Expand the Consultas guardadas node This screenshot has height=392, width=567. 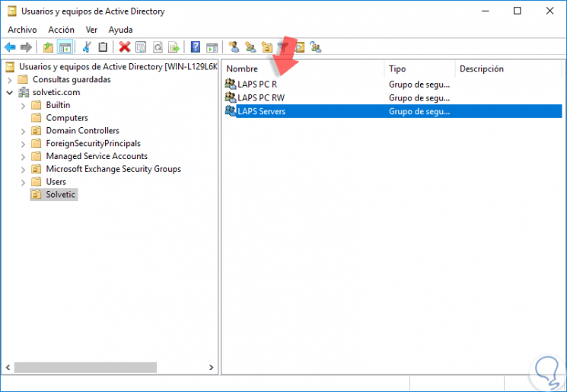coord(10,80)
